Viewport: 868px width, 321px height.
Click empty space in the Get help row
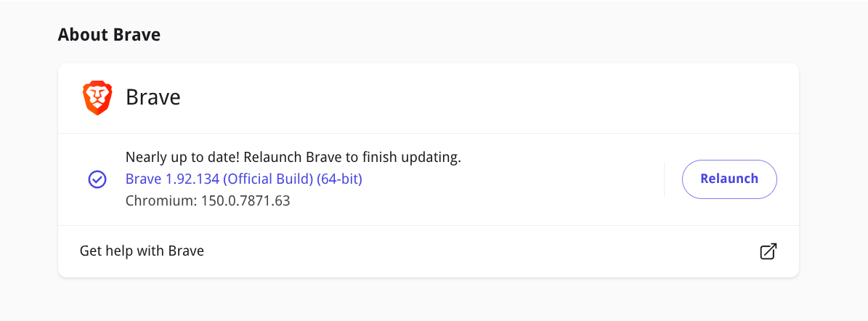pos(482,251)
